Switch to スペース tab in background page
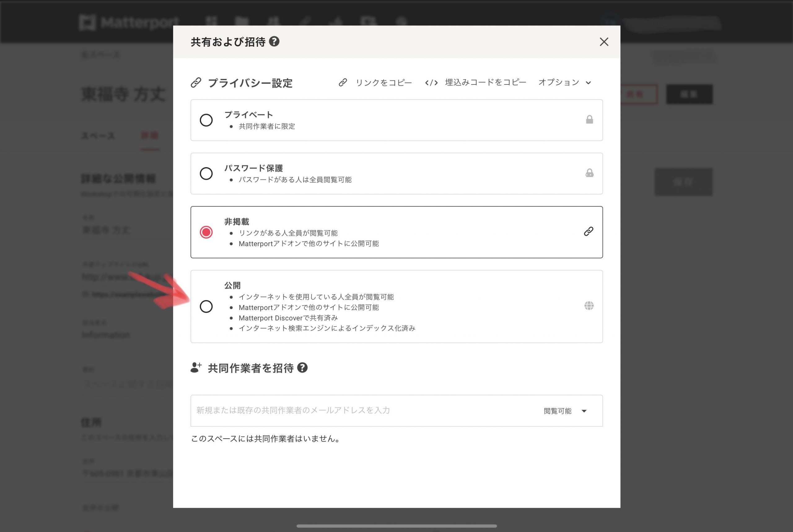Viewport: 793px width, 532px height. pos(98,136)
